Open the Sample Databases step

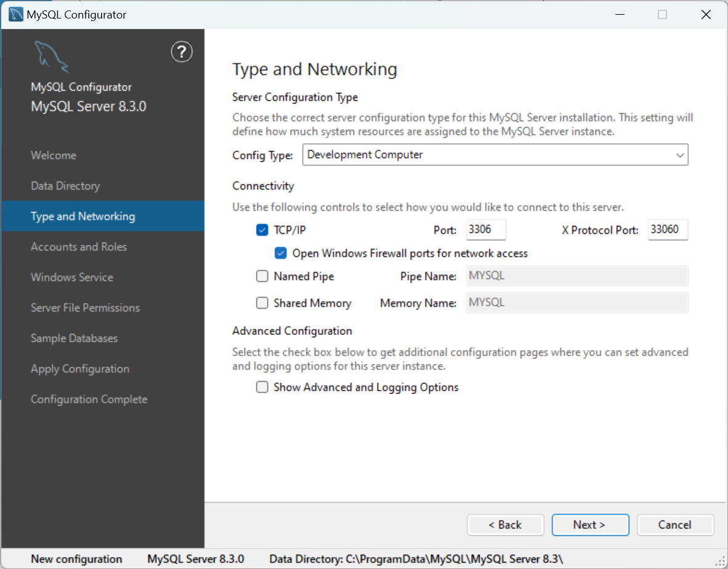[102, 338]
